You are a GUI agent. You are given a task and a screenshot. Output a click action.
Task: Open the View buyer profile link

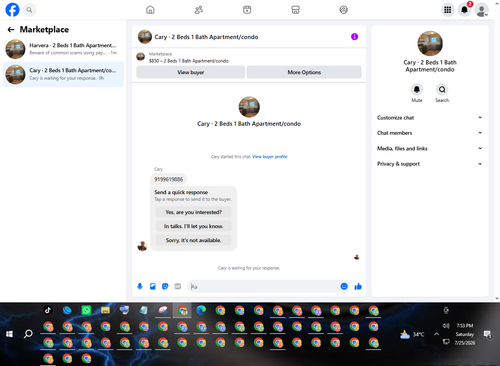(x=269, y=157)
